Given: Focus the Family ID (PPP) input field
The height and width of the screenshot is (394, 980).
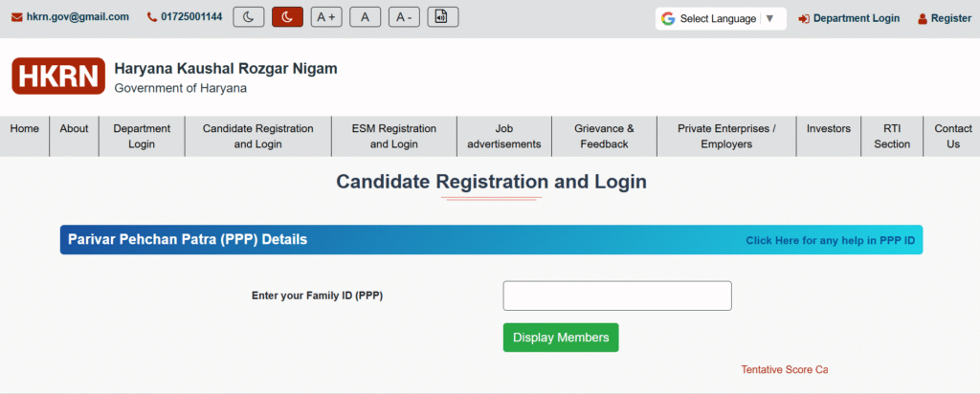Looking at the screenshot, I should coord(617,295).
